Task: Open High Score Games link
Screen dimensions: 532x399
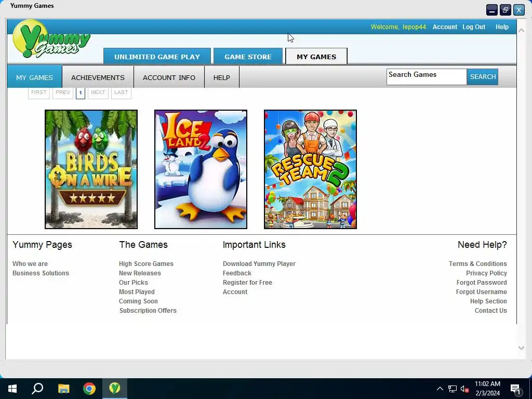Action: pos(146,263)
